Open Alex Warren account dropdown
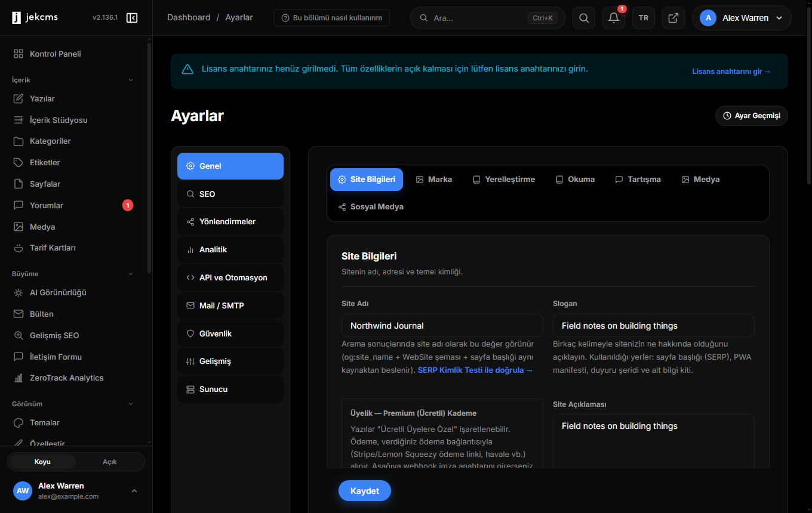 tap(742, 18)
